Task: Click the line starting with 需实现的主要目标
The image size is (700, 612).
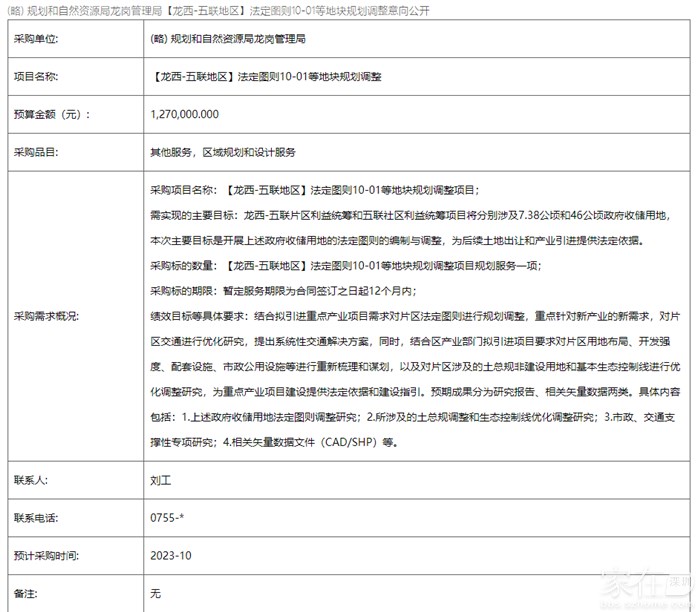Action: [x=410, y=215]
